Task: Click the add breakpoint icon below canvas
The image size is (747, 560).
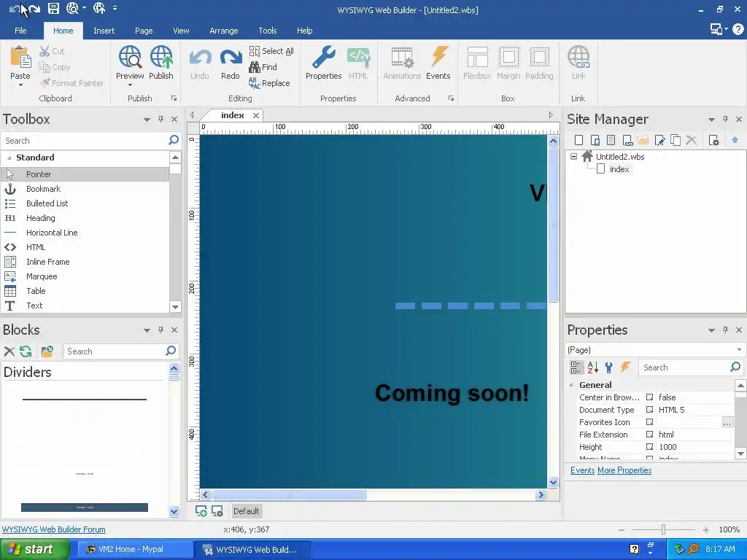Action: (x=201, y=511)
